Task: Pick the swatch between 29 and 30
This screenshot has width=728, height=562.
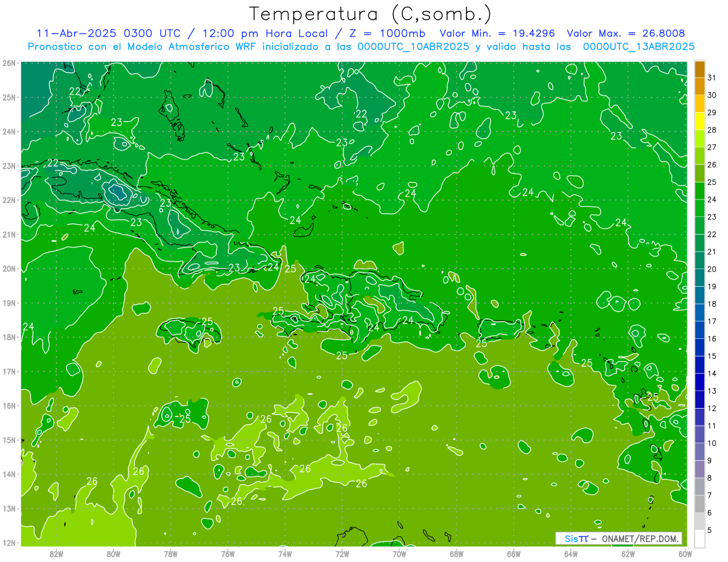Action: pyautogui.click(x=699, y=104)
